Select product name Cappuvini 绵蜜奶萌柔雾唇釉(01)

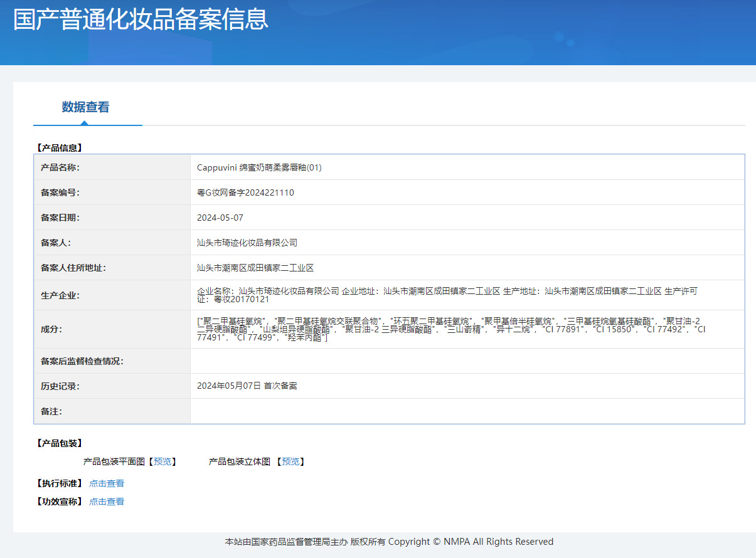(259, 167)
